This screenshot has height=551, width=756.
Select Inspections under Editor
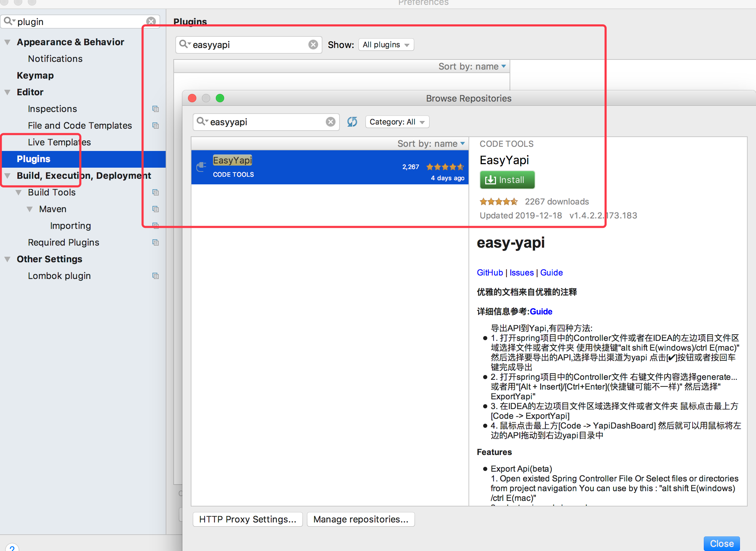[x=52, y=109]
